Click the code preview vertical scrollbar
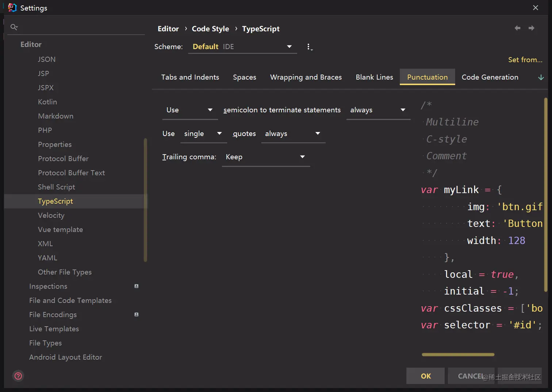 pos(546,195)
